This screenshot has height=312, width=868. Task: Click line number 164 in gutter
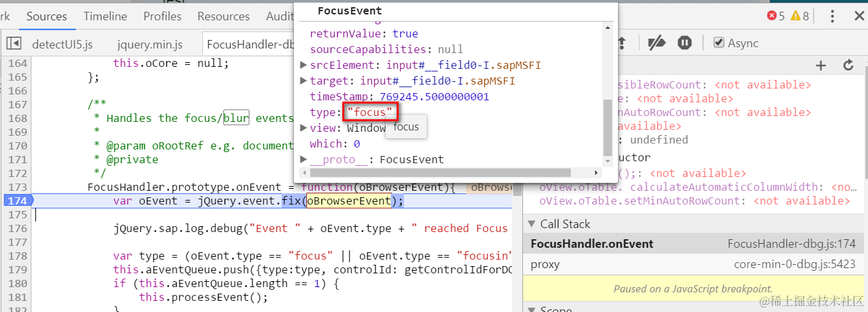point(17,64)
